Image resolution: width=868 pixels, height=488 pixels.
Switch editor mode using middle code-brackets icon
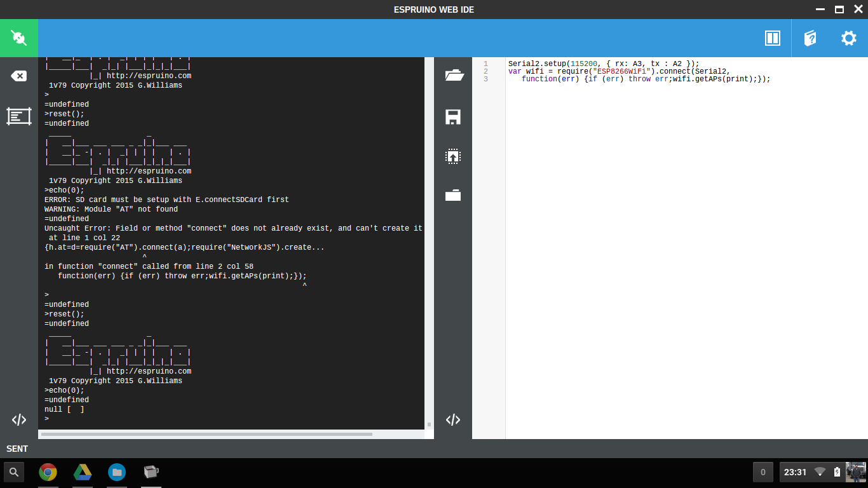coord(453,419)
